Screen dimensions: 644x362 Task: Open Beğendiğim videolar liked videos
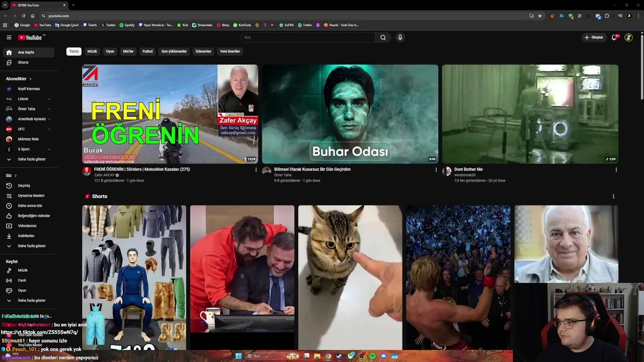click(x=28, y=216)
